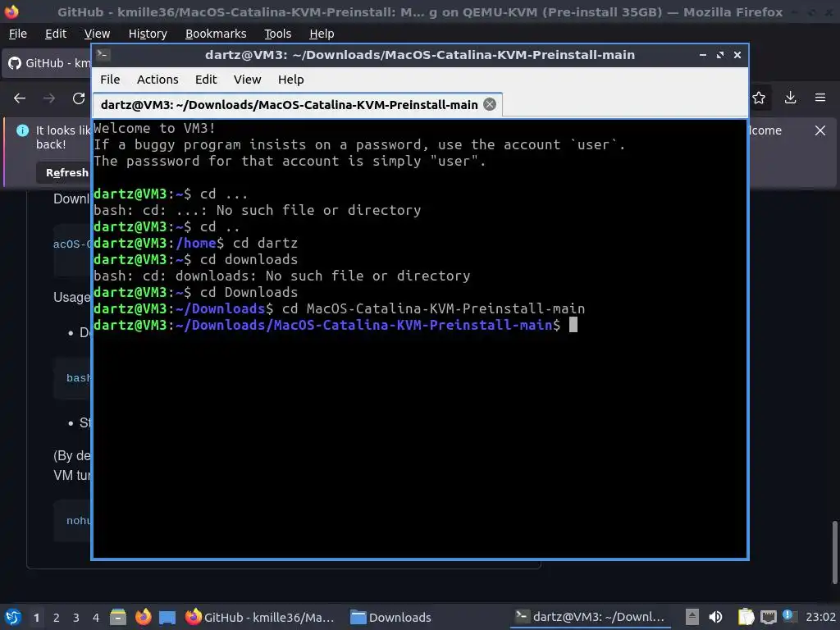This screenshot has height=630, width=840.
Task: Switch to the Downloads window in taskbar
Action: point(391,617)
